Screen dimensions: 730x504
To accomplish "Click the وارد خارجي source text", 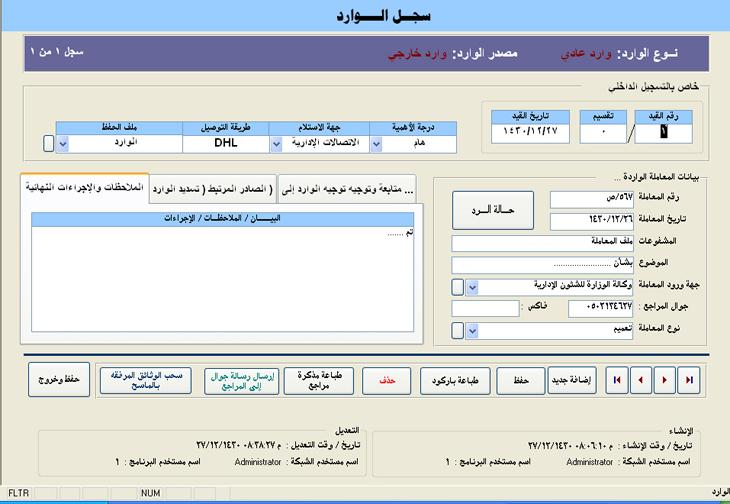I will (x=417, y=54).
